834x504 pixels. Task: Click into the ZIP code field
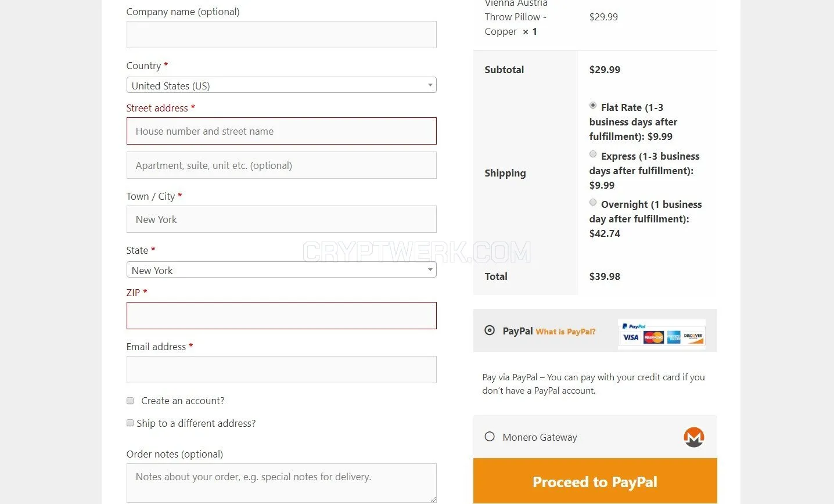tap(281, 316)
